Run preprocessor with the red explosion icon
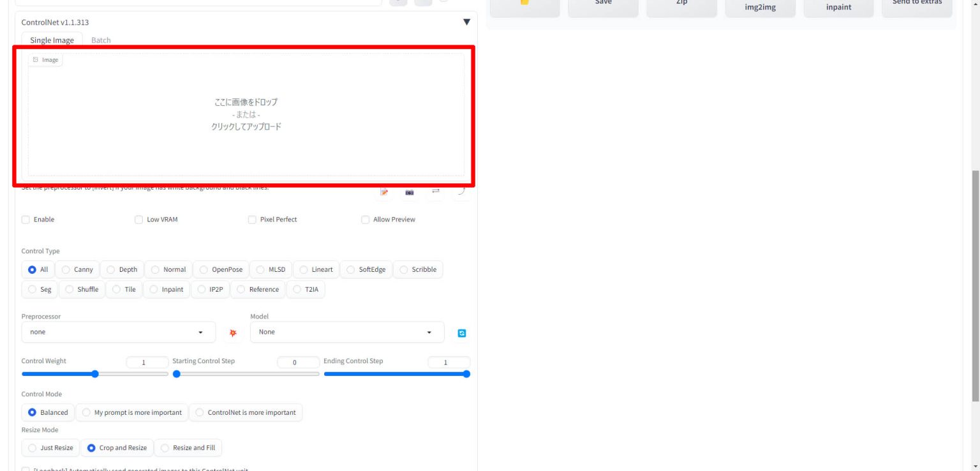Viewport: 980px width, 471px height. (x=233, y=333)
